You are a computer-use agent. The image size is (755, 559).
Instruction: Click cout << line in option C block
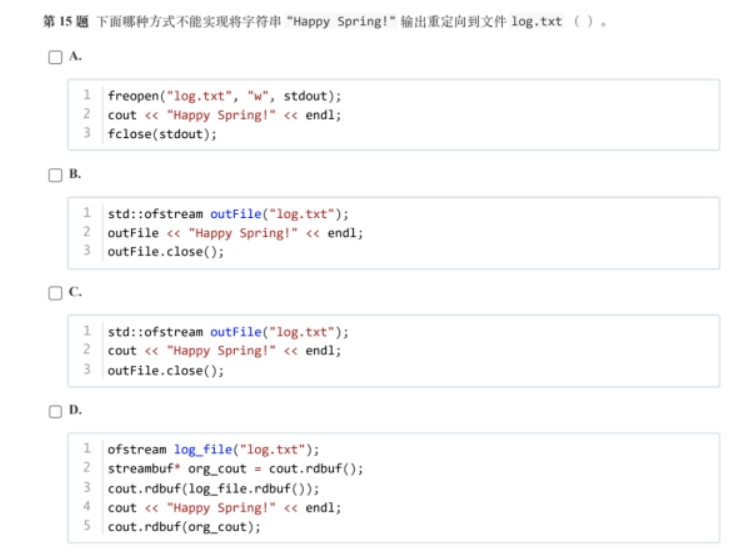pyautogui.click(x=224, y=351)
